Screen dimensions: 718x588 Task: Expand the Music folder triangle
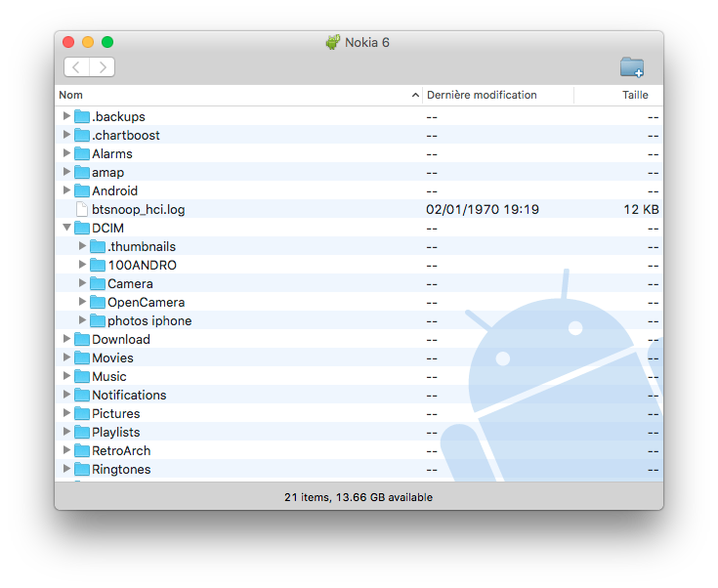click(x=66, y=375)
